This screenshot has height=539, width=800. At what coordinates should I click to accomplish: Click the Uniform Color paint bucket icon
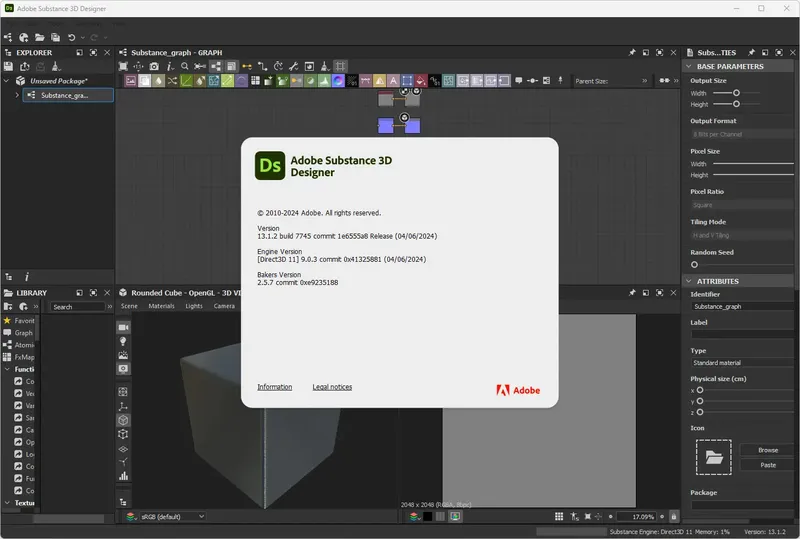(x=420, y=81)
